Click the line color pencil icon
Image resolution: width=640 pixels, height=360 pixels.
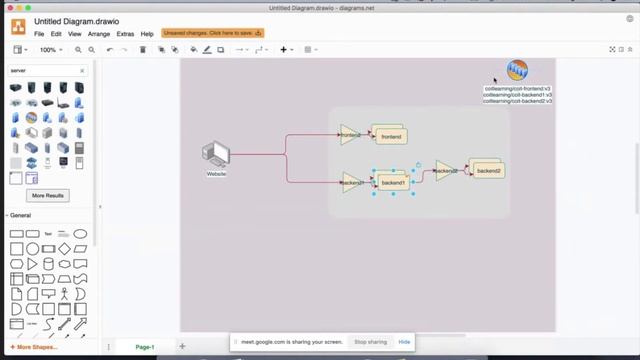(x=207, y=50)
